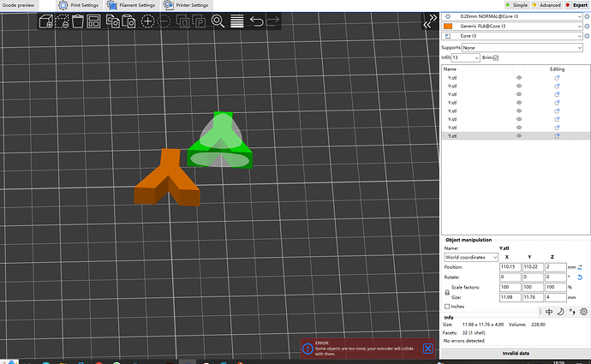The width and height of the screenshot is (591, 364).
Task: Enable the Inches checkbox
Action: (x=447, y=306)
